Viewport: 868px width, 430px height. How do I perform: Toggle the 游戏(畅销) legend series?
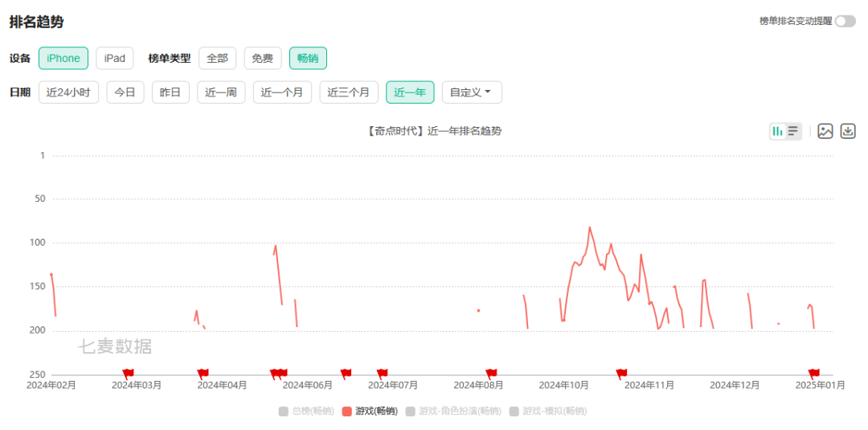click(x=370, y=412)
